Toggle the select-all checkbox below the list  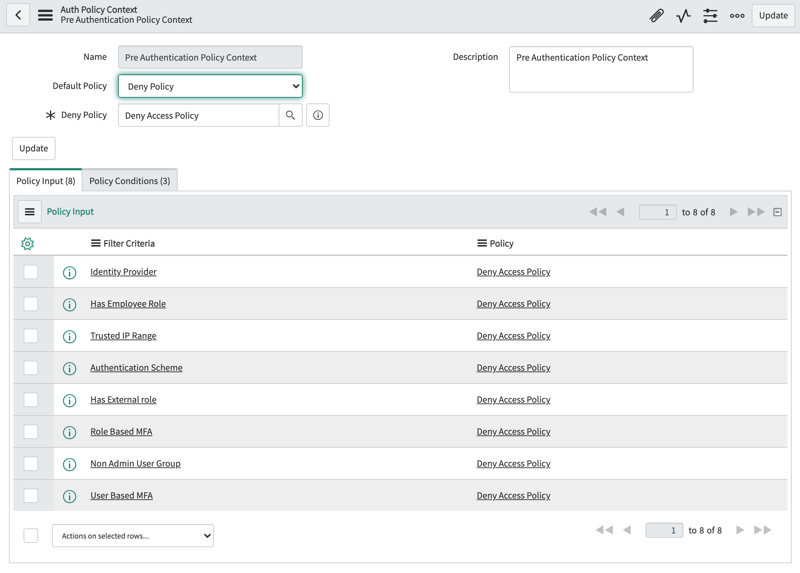(31, 535)
